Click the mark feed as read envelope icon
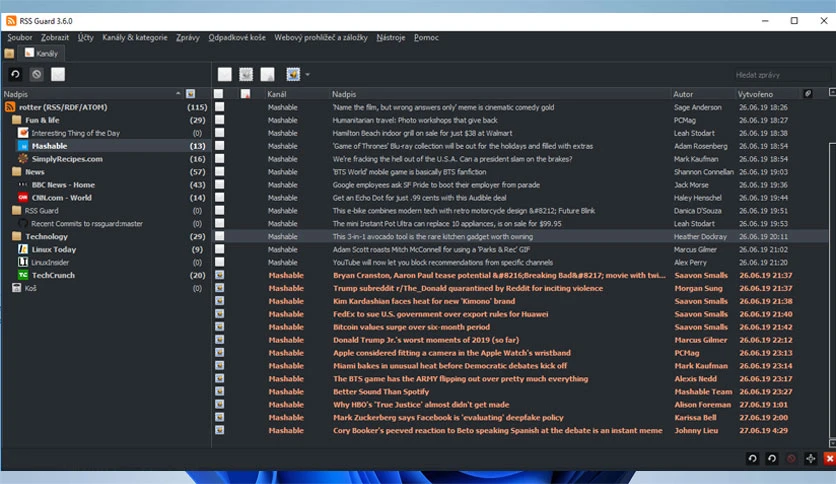836x484 pixels. pyautogui.click(x=58, y=75)
